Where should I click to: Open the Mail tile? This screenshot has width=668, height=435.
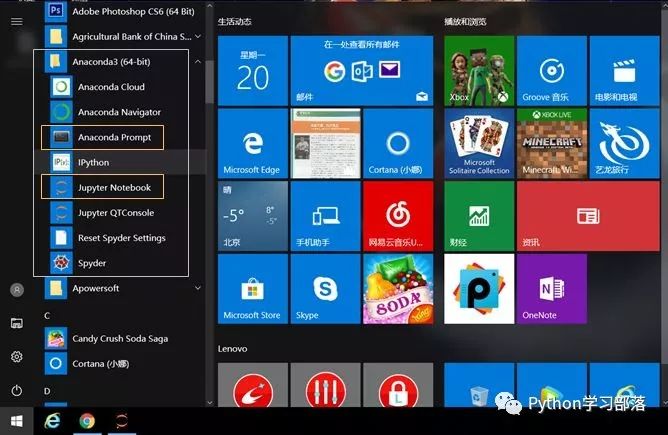click(x=362, y=70)
